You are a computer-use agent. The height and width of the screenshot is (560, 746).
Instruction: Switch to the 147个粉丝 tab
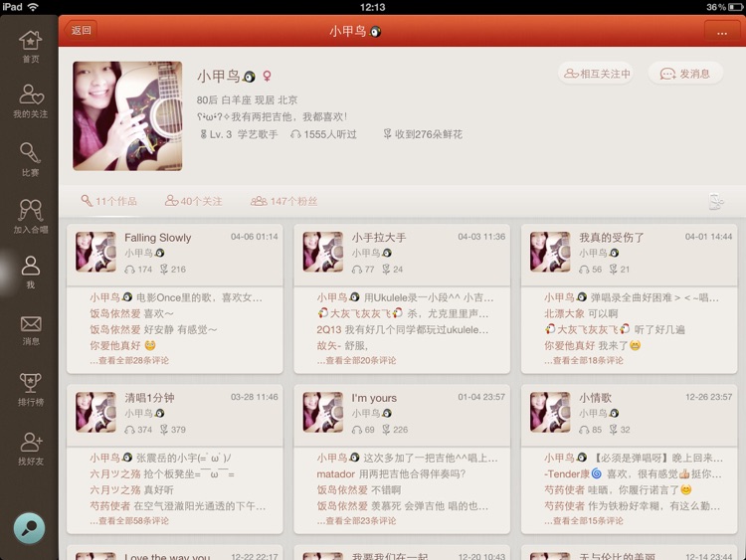point(284,201)
